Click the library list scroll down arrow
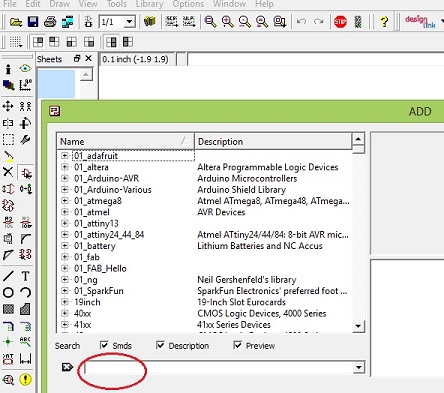Image resolution: width=444 pixels, height=393 pixels. [x=358, y=326]
